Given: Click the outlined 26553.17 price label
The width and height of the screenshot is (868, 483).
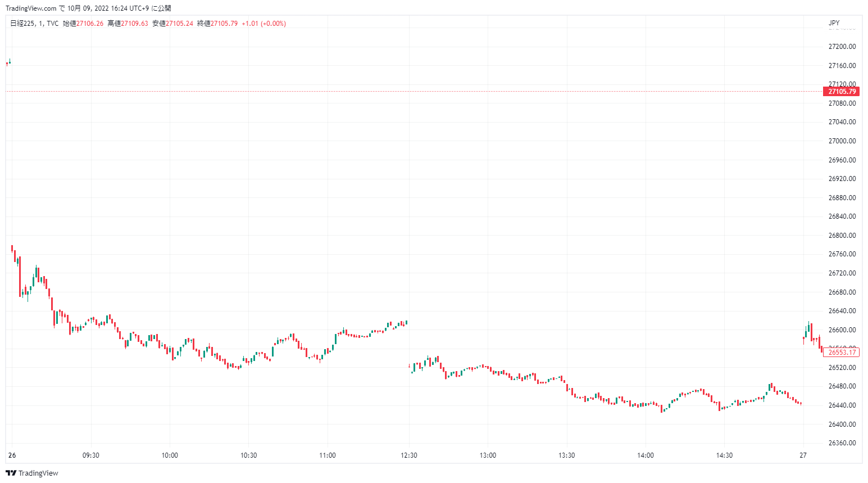Looking at the screenshot, I should [x=842, y=353].
